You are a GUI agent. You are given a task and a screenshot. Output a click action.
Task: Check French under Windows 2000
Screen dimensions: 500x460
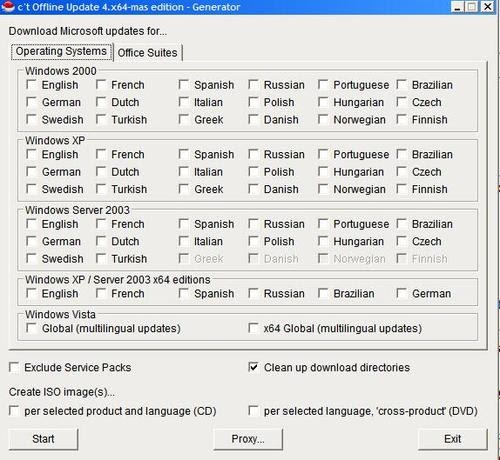[101, 85]
